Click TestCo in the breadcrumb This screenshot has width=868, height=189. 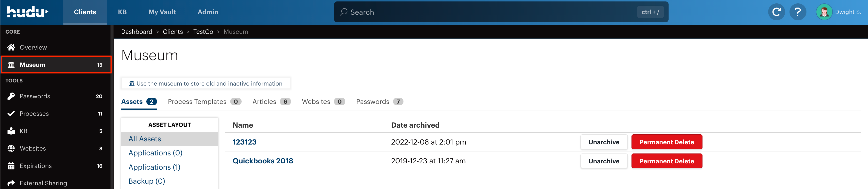pyautogui.click(x=203, y=32)
